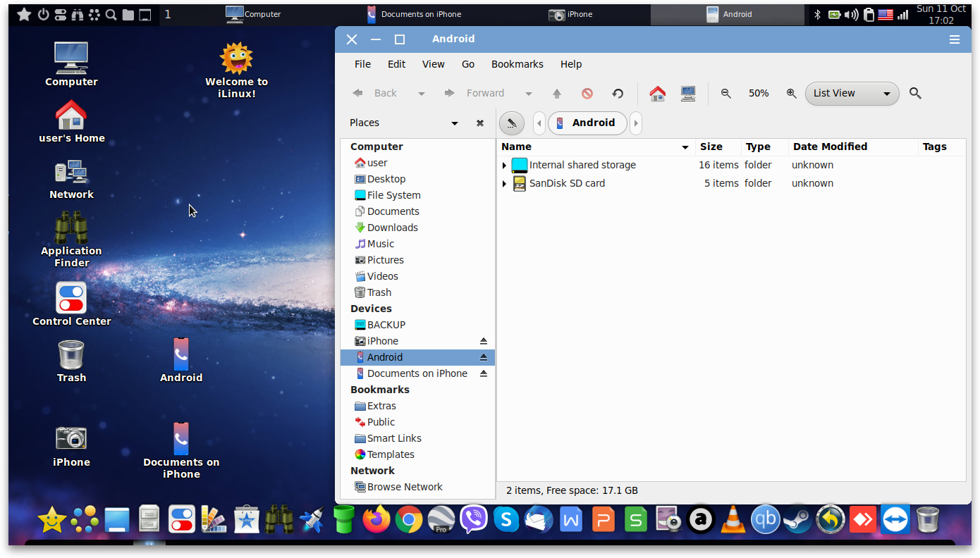Open the Back history dropdown arrow
This screenshot has height=558, width=980.
coord(422,94)
